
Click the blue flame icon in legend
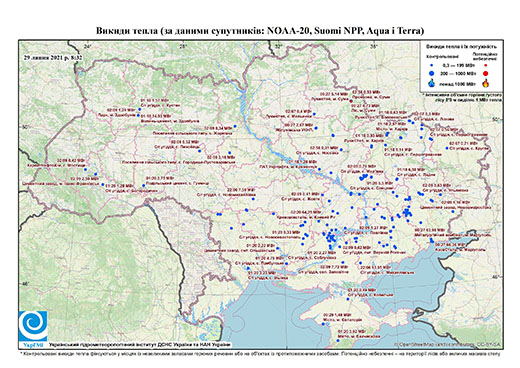pyautogui.click(x=432, y=83)
